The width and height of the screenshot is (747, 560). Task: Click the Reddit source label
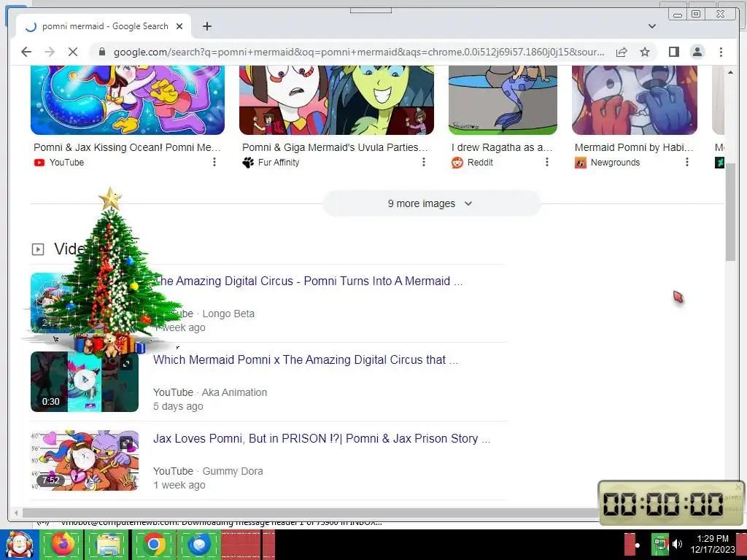coord(480,163)
